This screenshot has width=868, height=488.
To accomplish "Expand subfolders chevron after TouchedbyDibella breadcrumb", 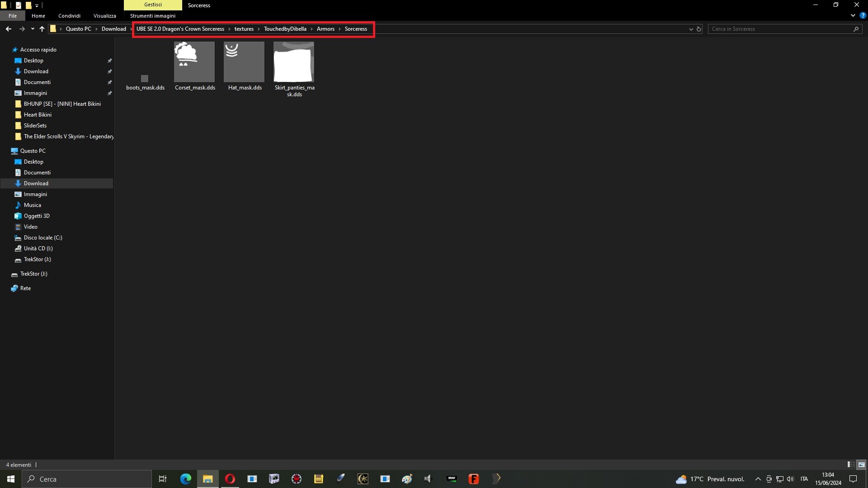I will point(311,29).
